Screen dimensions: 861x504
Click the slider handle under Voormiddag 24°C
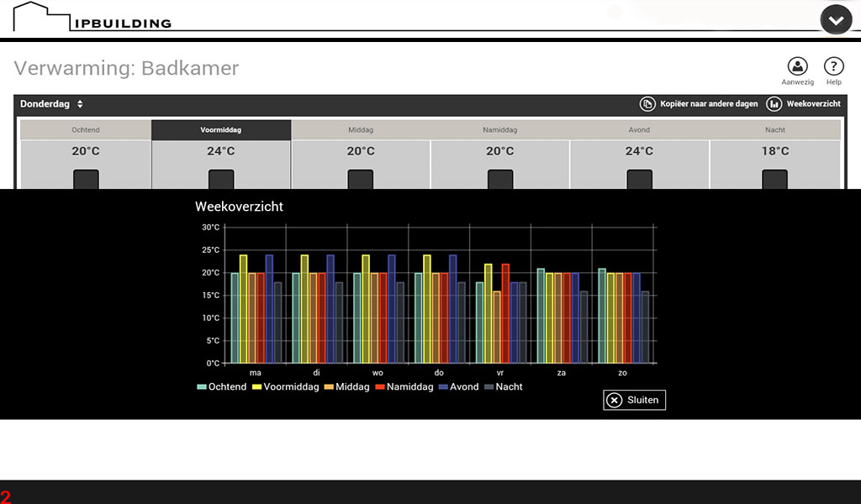(x=221, y=179)
